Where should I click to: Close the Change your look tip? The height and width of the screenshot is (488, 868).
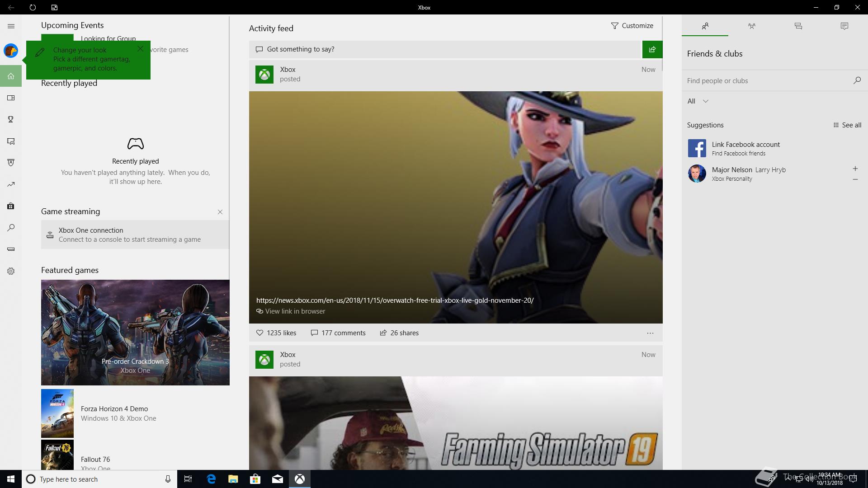point(141,48)
